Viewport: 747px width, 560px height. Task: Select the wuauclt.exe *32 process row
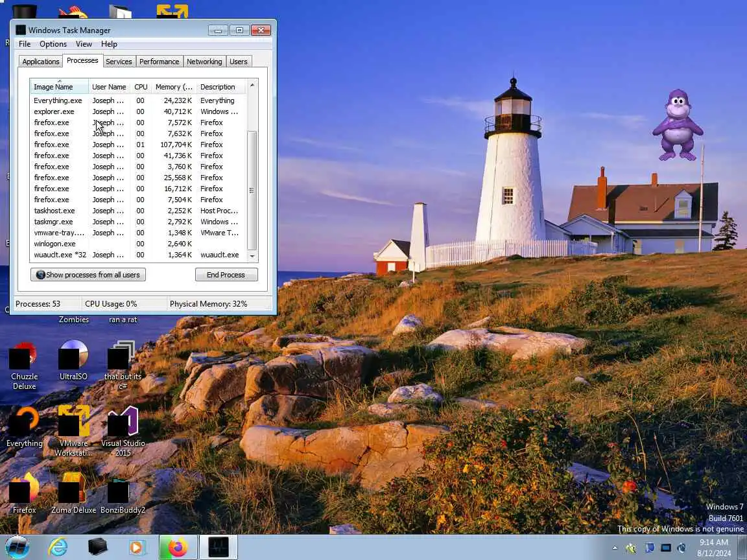tap(138, 255)
